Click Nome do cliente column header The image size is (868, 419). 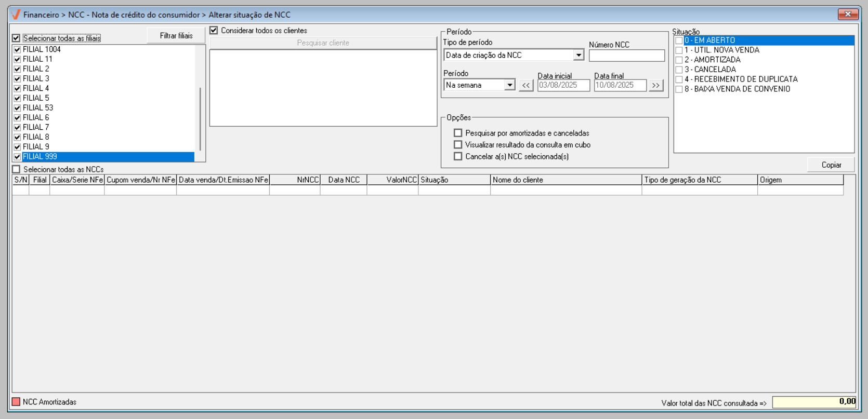coord(567,180)
